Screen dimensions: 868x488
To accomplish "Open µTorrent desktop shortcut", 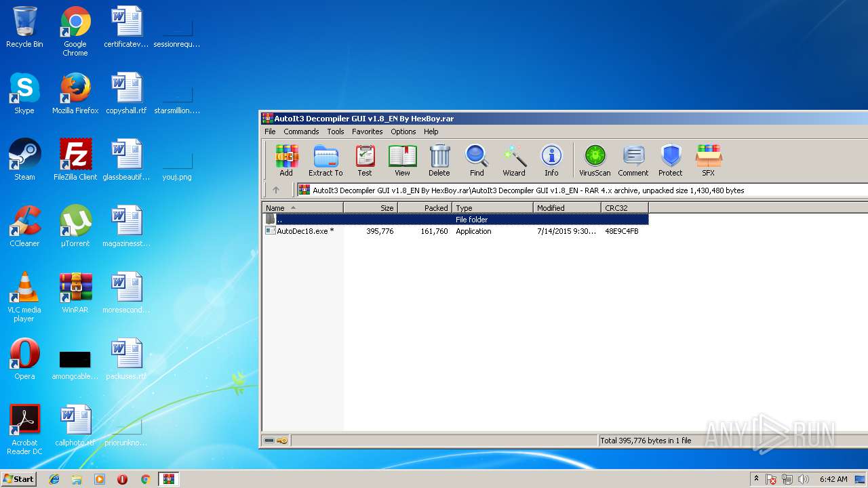I will coord(75,227).
